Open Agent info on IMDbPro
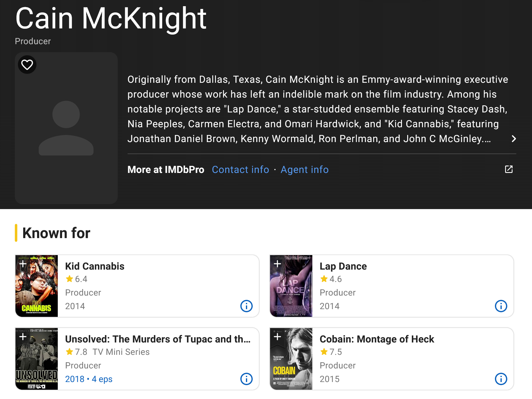The width and height of the screenshot is (532, 399). tap(304, 170)
